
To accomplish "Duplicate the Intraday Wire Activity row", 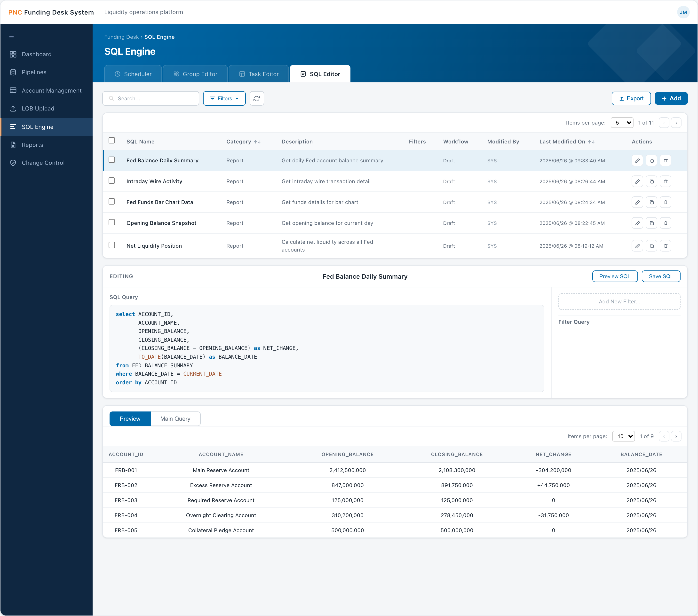I will 651,181.
